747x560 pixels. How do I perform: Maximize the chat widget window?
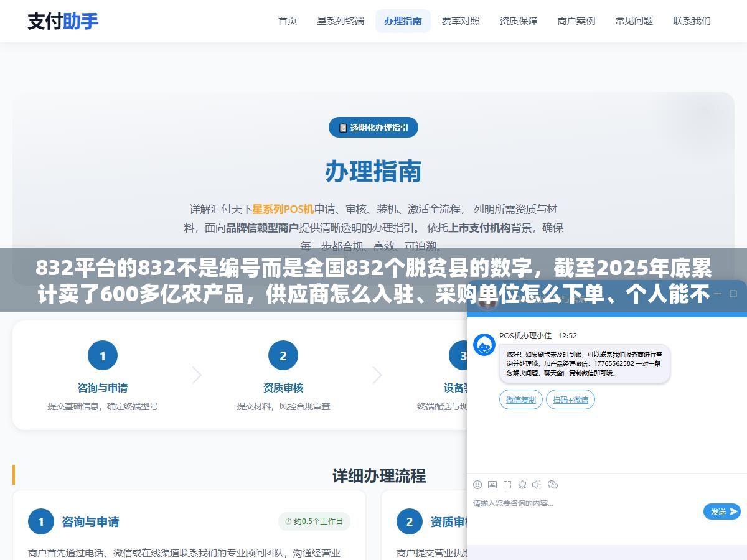coord(733,294)
